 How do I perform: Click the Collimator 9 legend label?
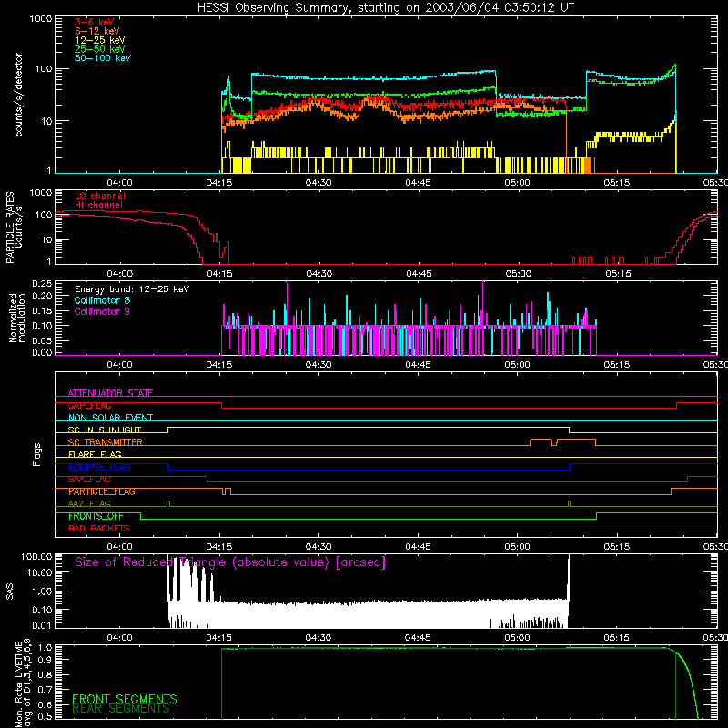(x=102, y=311)
